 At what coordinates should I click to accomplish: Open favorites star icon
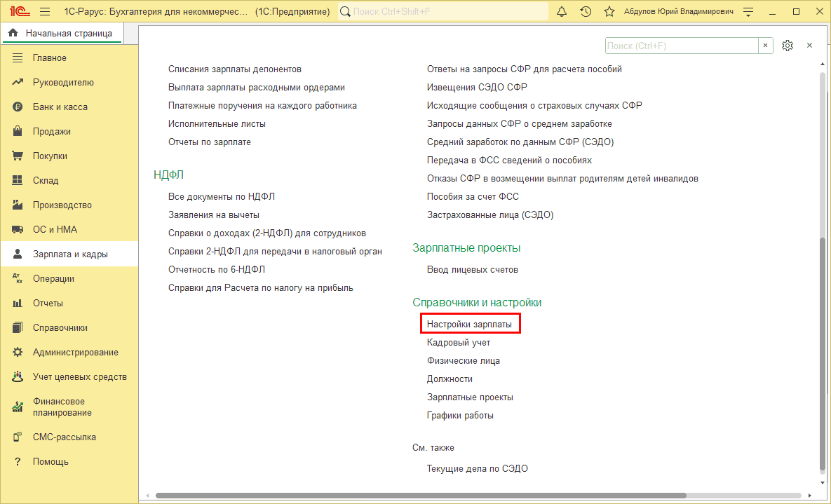[609, 12]
